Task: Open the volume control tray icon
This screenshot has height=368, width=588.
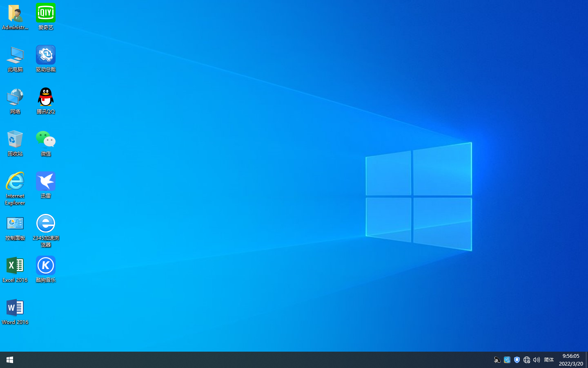Action: [537, 360]
